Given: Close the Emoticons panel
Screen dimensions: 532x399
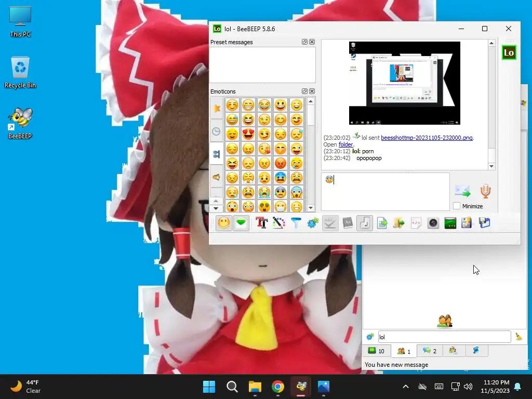Looking at the screenshot, I should 312,91.
